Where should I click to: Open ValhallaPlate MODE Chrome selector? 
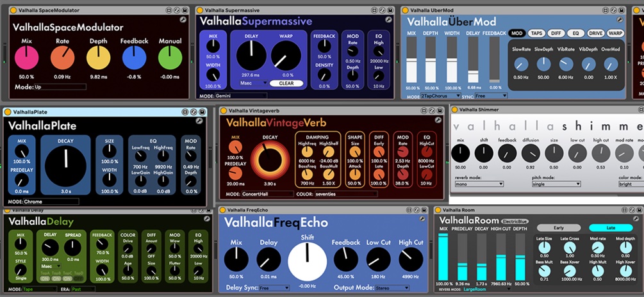click(51, 202)
